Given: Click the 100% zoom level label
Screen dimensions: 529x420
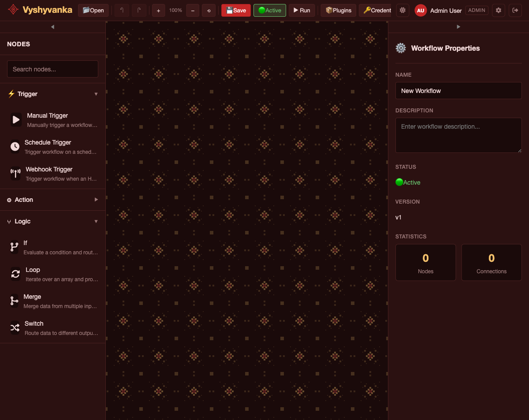Looking at the screenshot, I should 175,10.
